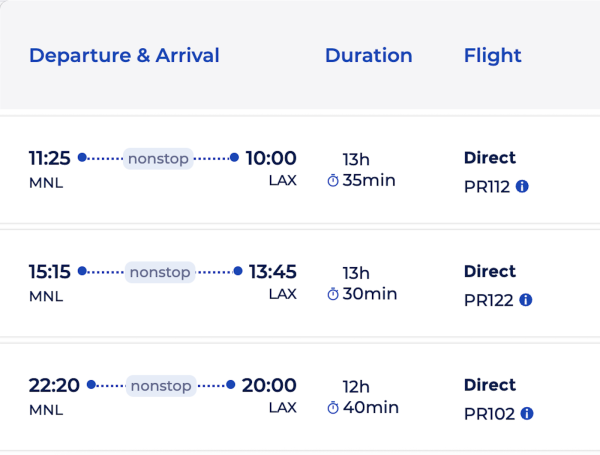This screenshot has width=600, height=455.
Task: Click the Departure & Arrival column header
Action: (124, 55)
